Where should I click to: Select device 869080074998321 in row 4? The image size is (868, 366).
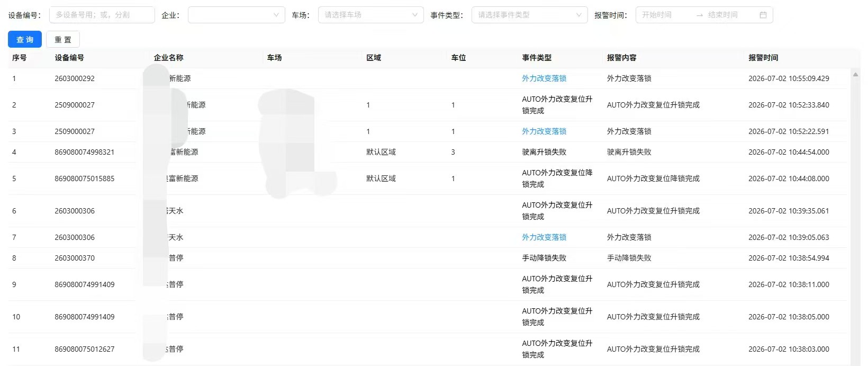(84, 152)
